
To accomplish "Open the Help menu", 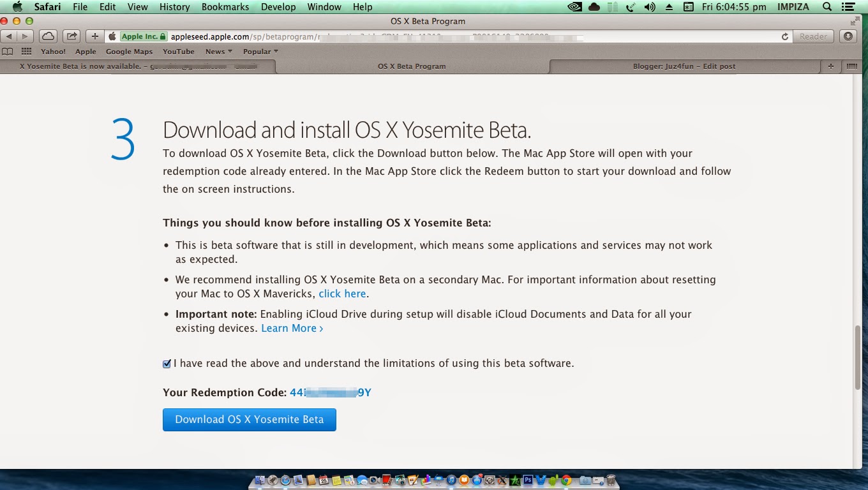I will 363,7.
